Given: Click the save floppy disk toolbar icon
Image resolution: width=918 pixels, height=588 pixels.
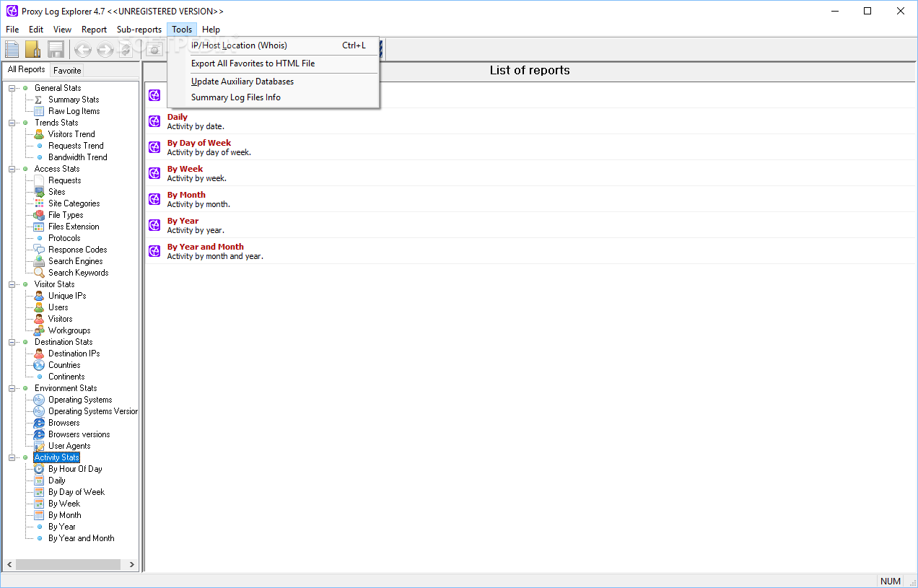Looking at the screenshot, I should tap(56, 49).
